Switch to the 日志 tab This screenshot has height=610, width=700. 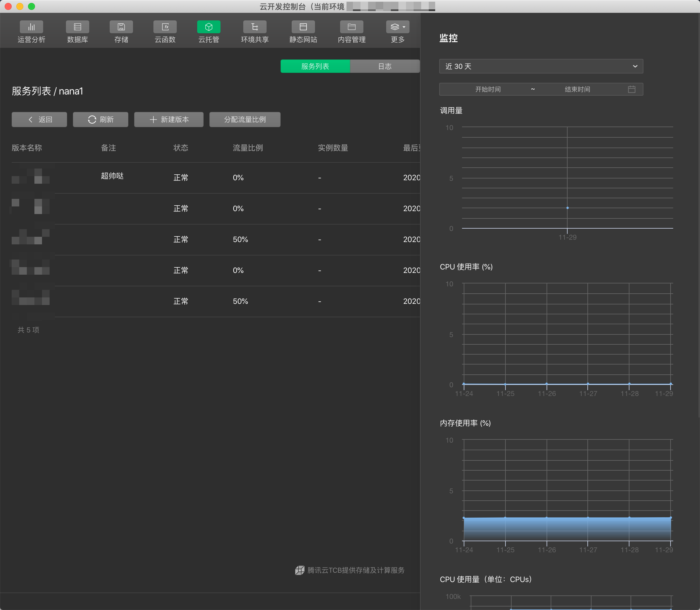coord(385,66)
